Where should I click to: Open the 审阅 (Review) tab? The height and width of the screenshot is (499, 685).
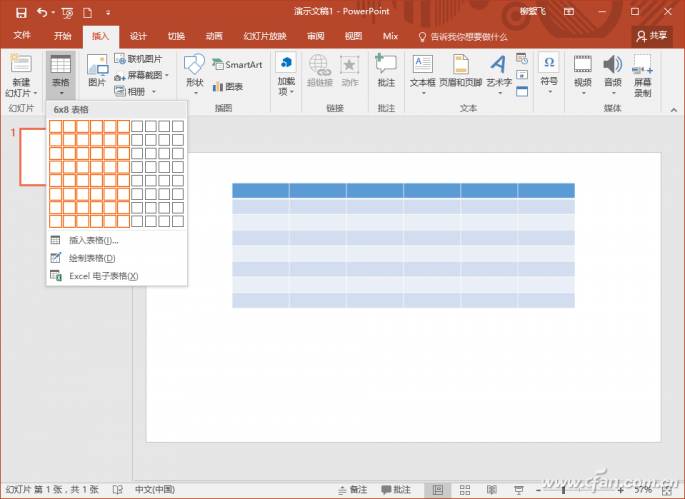pos(315,36)
